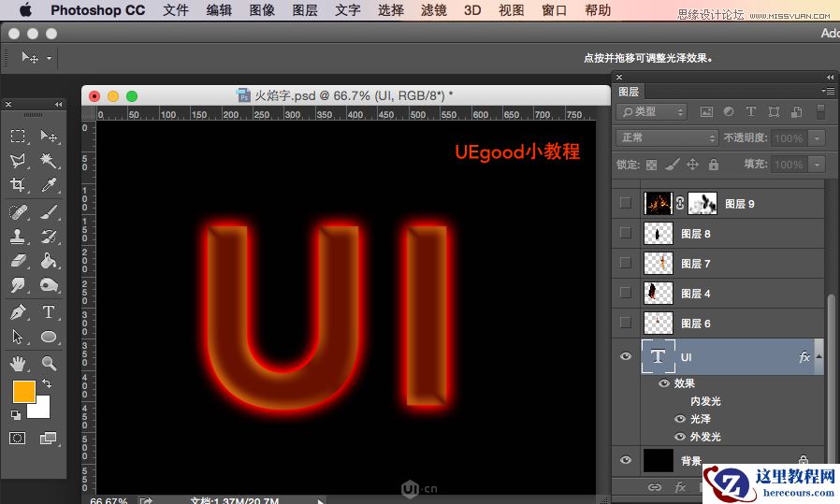Image resolution: width=840 pixels, height=504 pixels.
Task: Hide the 外发光 effect
Action: tap(680, 437)
